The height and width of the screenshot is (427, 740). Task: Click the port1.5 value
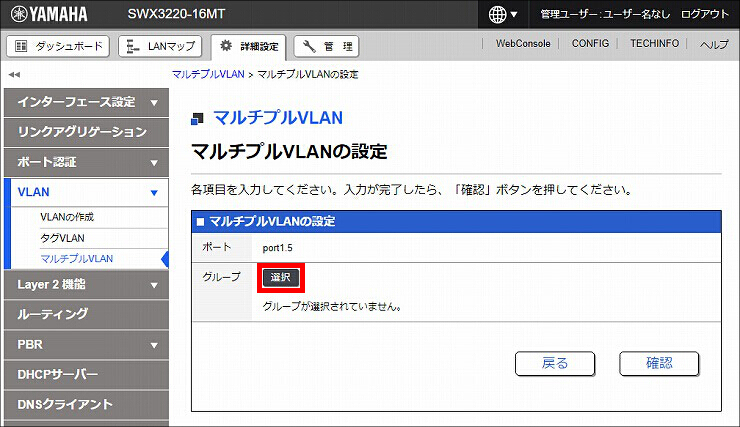pos(278,248)
